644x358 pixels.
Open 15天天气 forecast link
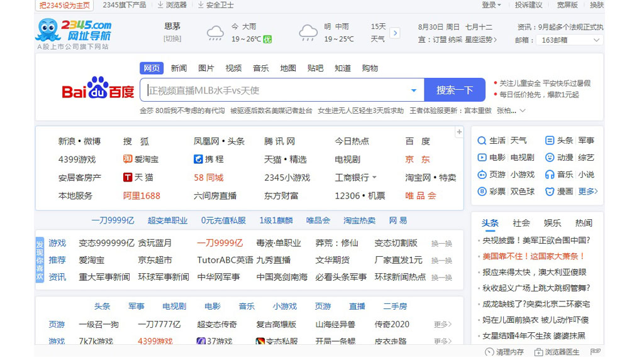click(x=378, y=33)
